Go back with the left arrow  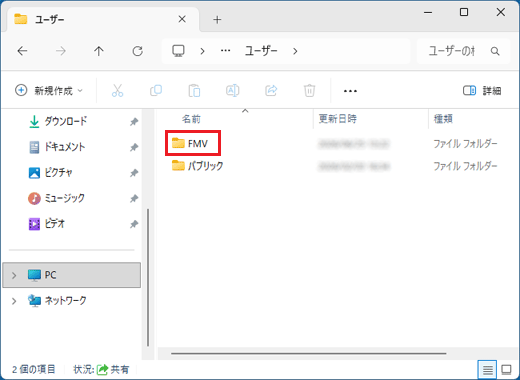pyautogui.click(x=22, y=51)
